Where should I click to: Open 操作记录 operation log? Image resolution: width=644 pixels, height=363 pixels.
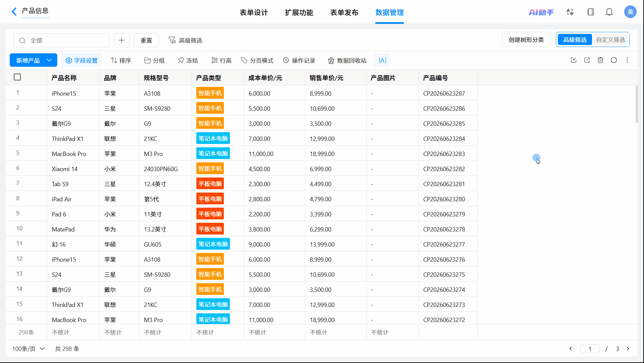point(299,60)
